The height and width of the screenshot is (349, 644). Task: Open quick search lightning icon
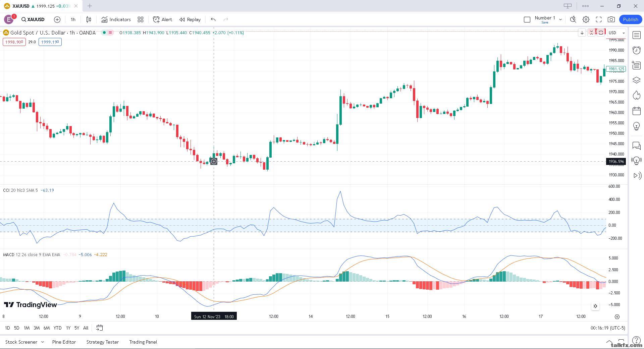click(573, 19)
